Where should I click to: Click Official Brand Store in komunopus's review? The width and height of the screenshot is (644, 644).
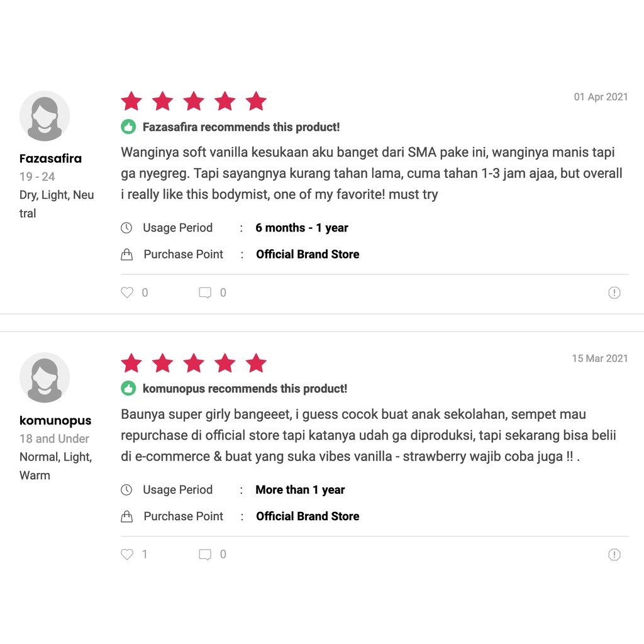click(308, 516)
